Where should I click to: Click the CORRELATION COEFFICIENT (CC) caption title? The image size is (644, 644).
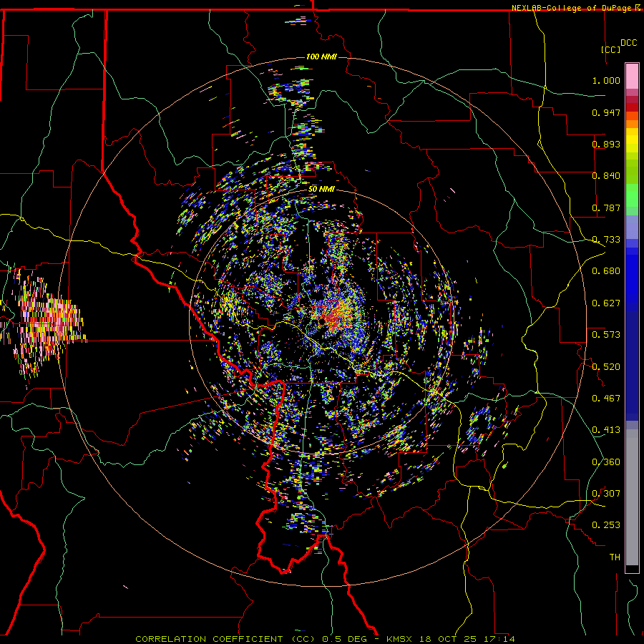(x=225, y=639)
